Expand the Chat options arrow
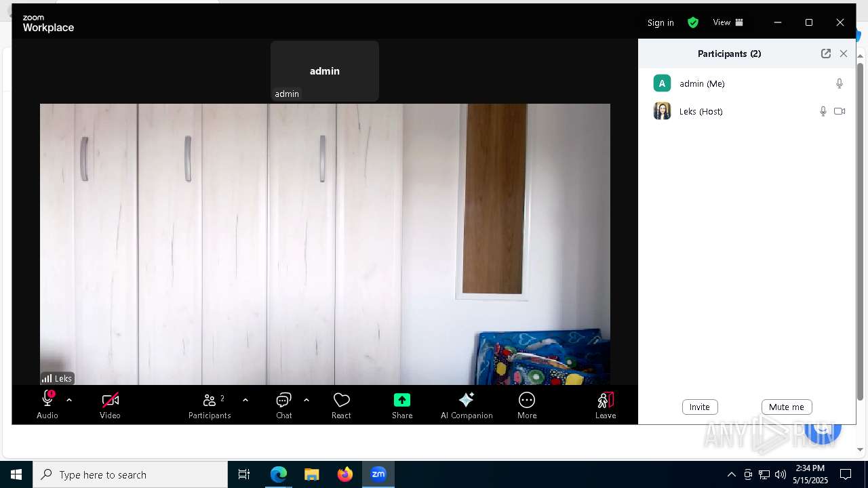 click(x=307, y=400)
